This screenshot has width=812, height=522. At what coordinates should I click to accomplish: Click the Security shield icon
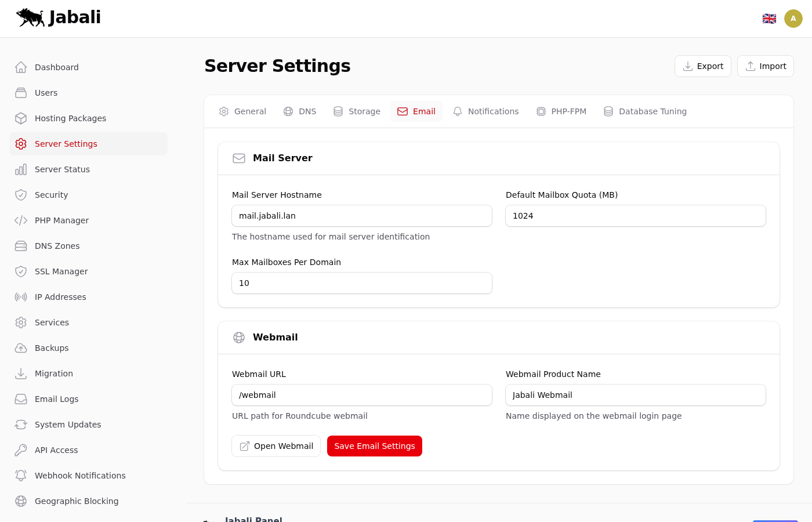click(x=21, y=195)
